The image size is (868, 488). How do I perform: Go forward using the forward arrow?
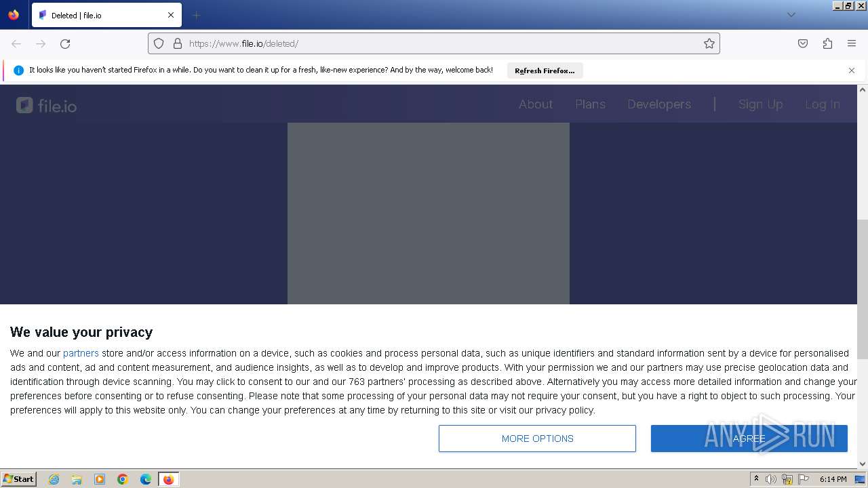click(x=41, y=43)
